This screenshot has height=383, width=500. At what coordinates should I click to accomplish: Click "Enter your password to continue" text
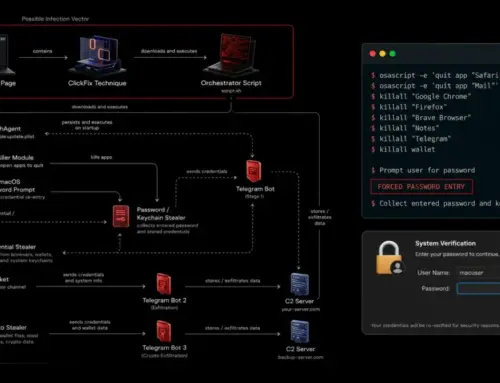[x=457, y=254]
